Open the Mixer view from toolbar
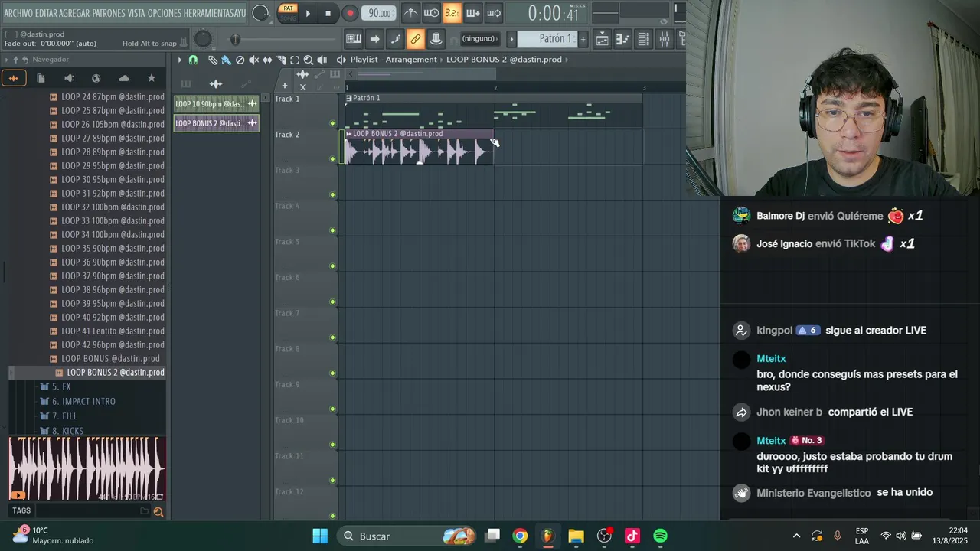Screen dimensions: 980x551 click(664, 39)
